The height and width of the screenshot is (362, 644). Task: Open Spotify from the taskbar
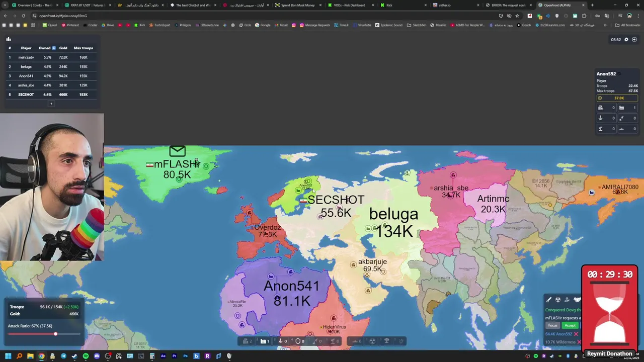point(86,356)
